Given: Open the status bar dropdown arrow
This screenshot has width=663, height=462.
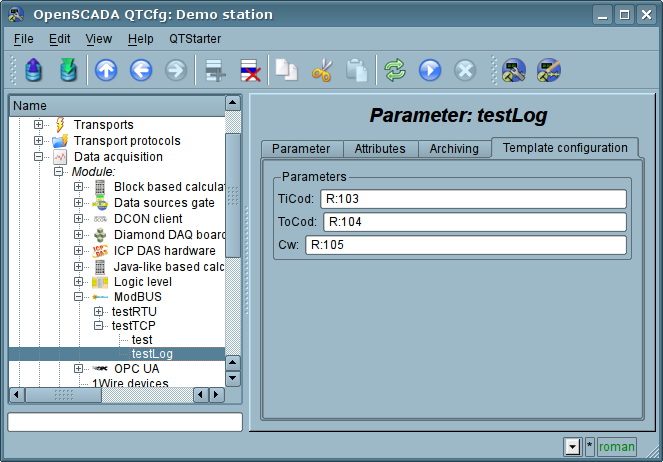Looking at the screenshot, I should [x=572, y=447].
